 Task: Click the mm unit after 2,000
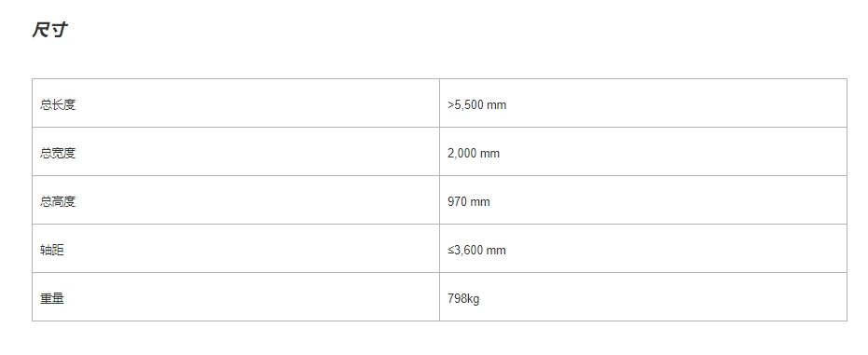click(489, 154)
